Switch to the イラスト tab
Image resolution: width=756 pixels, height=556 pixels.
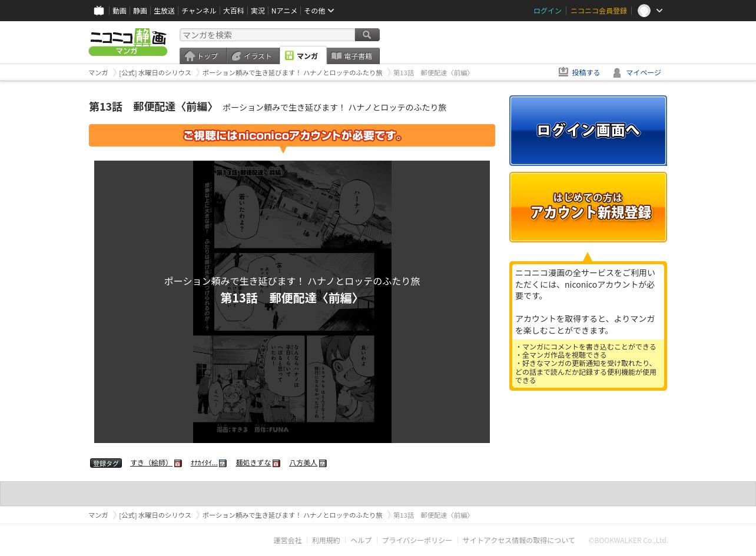click(253, 56)
